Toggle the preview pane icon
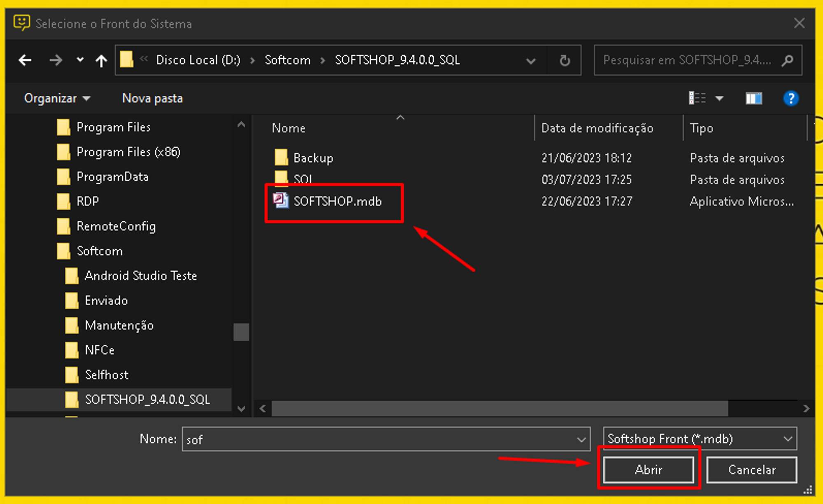Screen dimensions: 823x504 (x=753, y=98)
